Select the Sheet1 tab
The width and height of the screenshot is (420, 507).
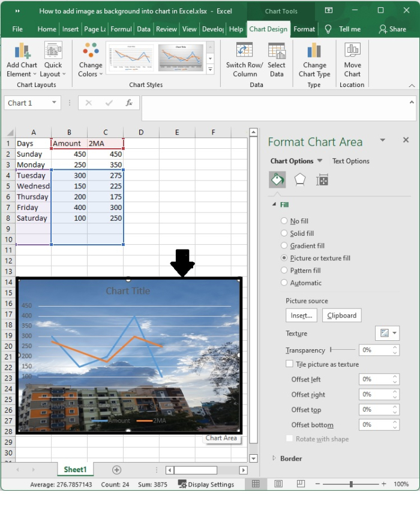(75, 469)
